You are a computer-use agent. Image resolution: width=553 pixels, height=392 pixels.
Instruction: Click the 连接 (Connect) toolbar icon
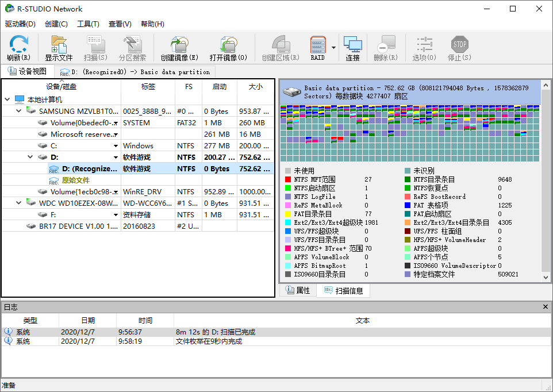point(352,45)
